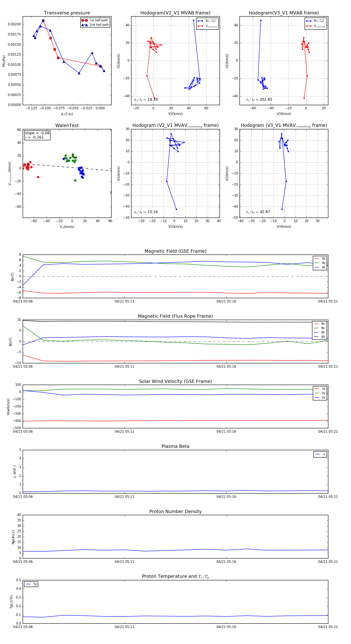Click the 'Transverse pressure' plot title

(x=67, y=13)
